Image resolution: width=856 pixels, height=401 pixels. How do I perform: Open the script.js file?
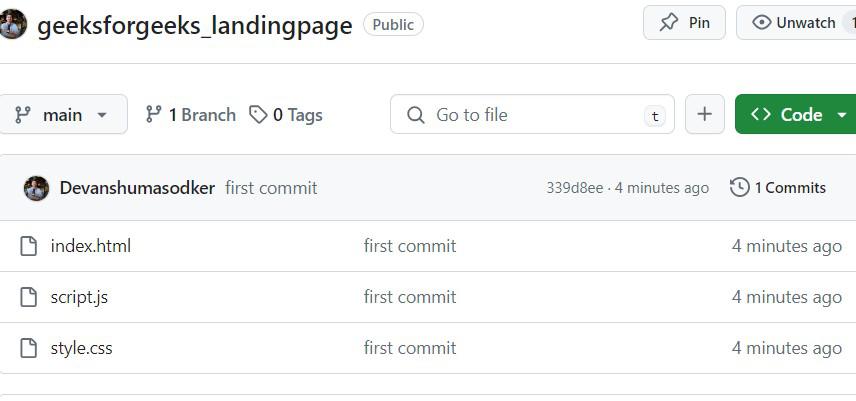[79, 297]
